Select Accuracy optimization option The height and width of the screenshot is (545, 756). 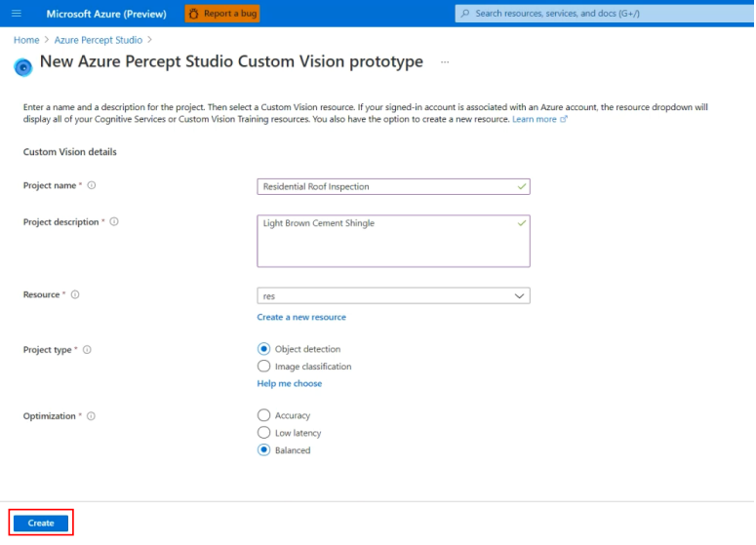tap(263, 415)
